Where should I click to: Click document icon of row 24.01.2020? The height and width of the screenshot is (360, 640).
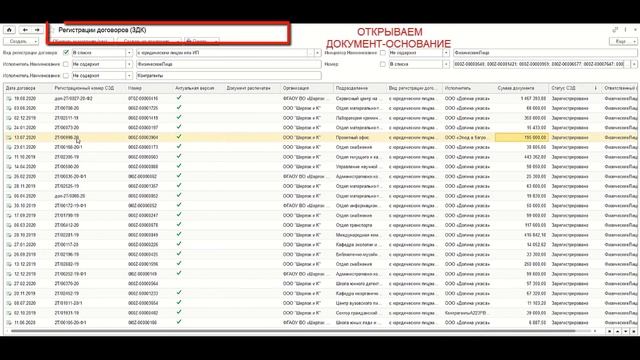click(x=9, y=128)
